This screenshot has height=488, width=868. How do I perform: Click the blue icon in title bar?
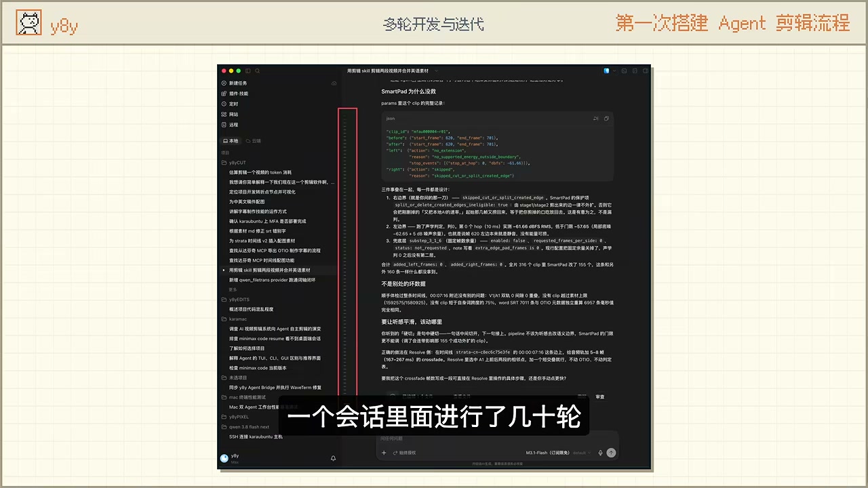(607, 70)
